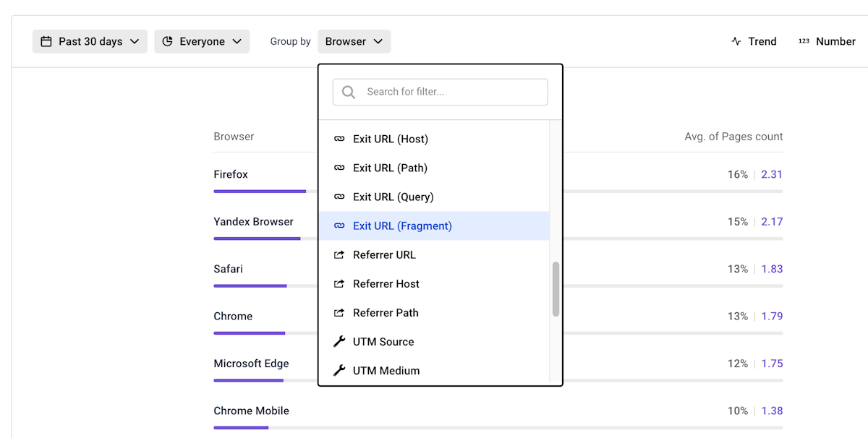Open the Past 30 days date range dropdown
868x438 pixels.
point(90,41)
